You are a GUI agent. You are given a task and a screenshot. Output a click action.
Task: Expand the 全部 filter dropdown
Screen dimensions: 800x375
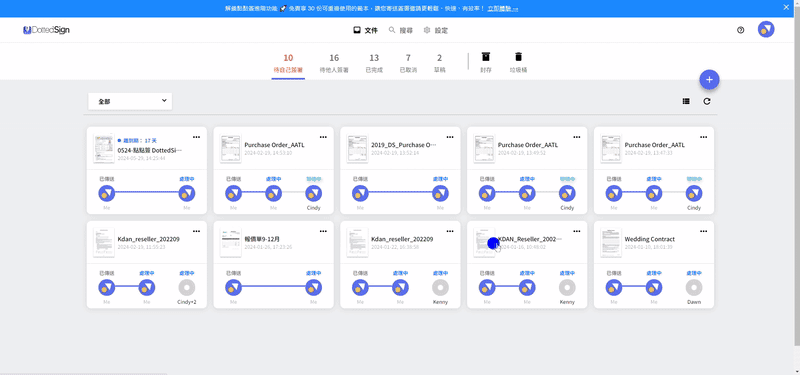tap(130, 101)
